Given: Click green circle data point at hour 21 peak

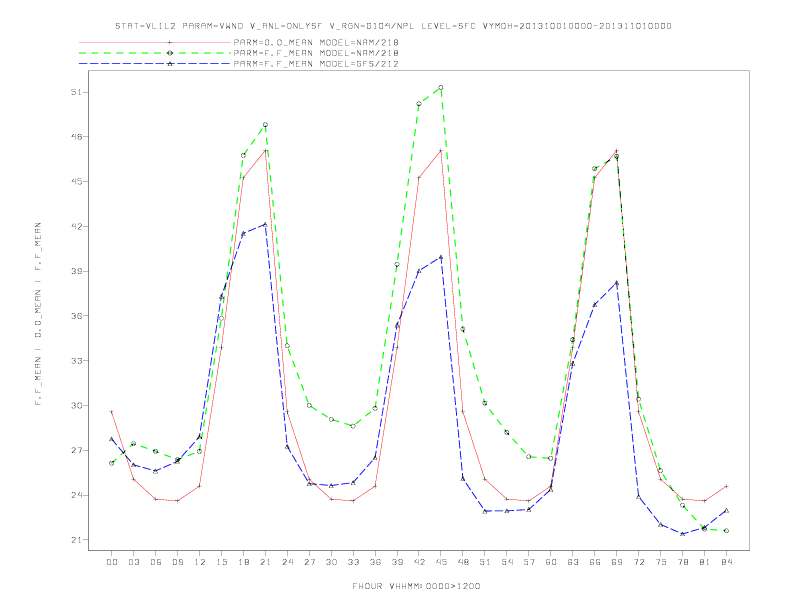Looking at the screenshot, I should [x=265, y=125].
